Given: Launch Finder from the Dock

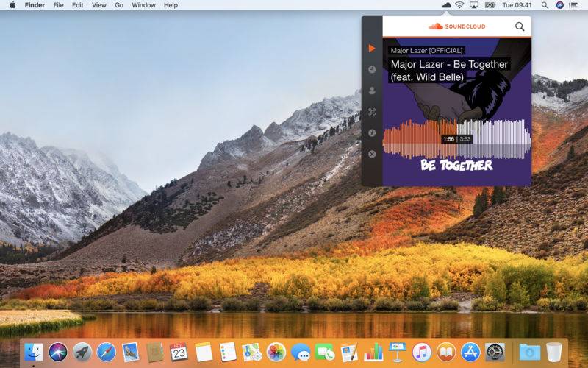Looking at the screenshot, I should tap(34, 353).
